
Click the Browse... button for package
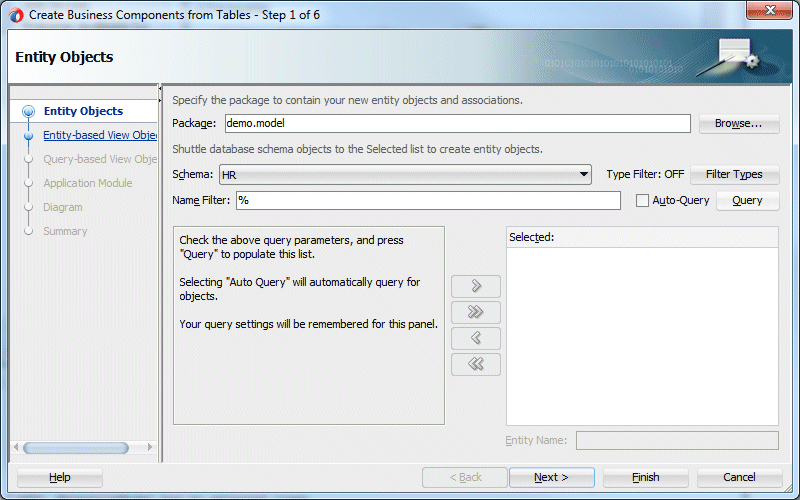[739, 123]
